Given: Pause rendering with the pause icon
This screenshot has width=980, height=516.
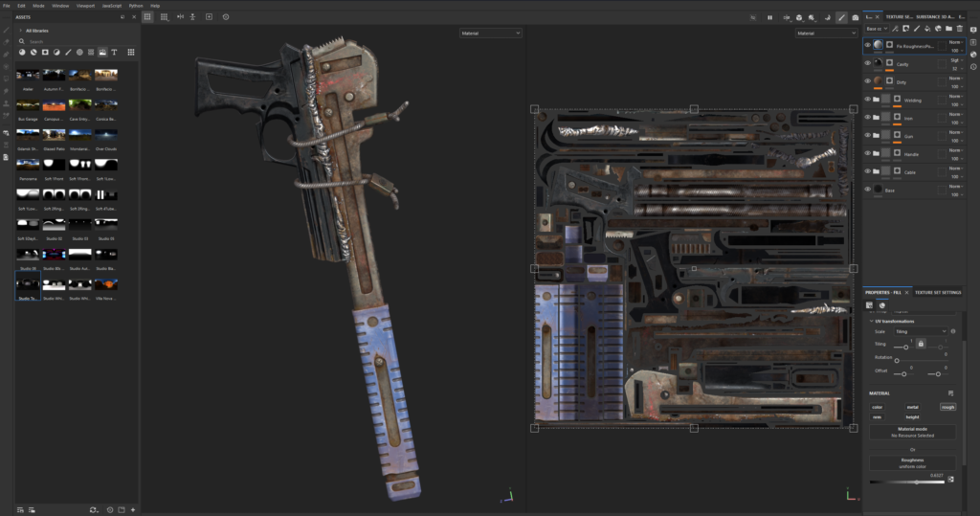Looking at the screenshot, I should 769,17.
